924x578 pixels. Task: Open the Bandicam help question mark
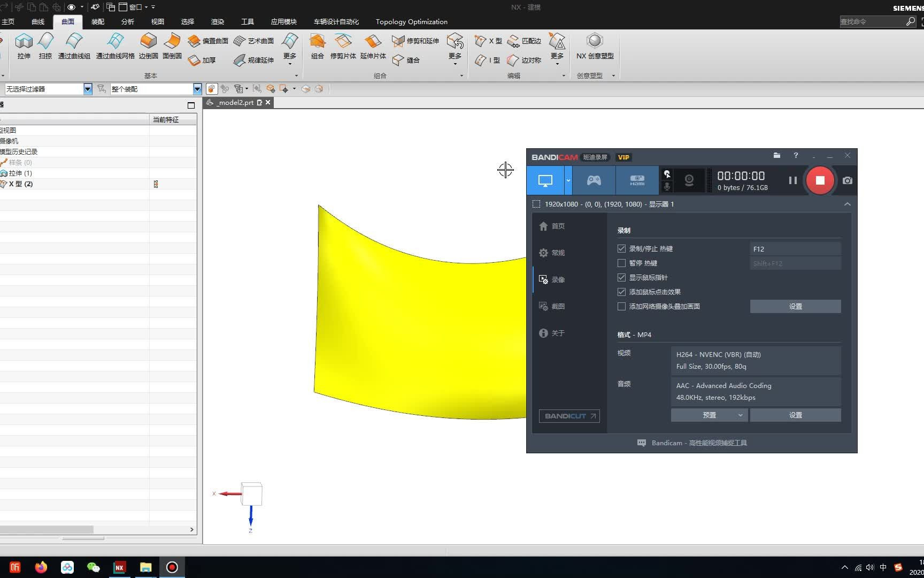(x=796, y=155)
